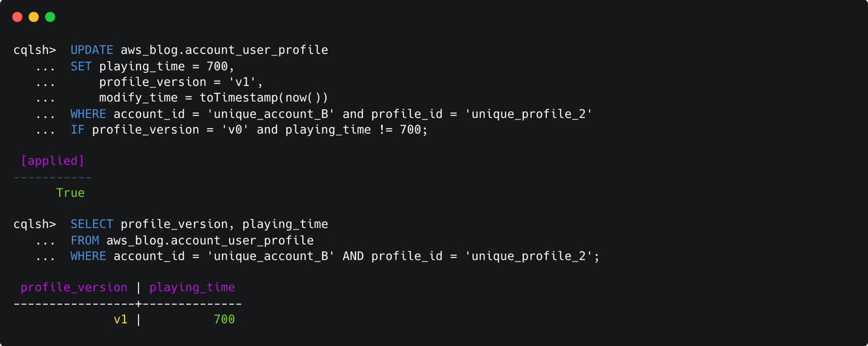
Task: Click profile_version = 'v1' assignment line
Action: (x=181, y=82)
